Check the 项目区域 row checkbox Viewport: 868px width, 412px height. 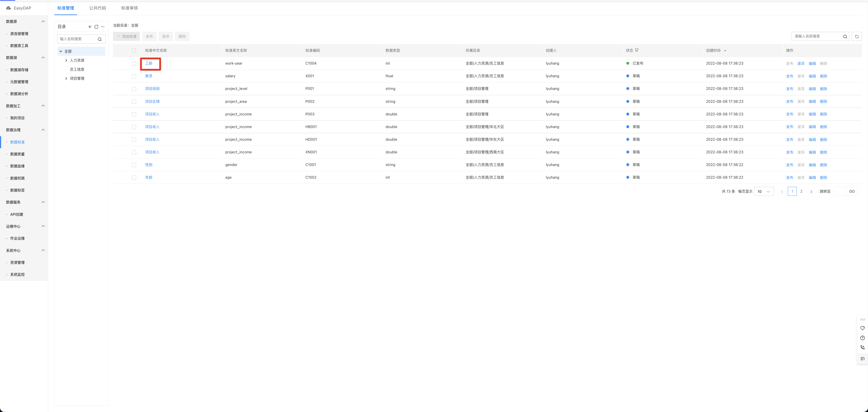coord(134,102)
